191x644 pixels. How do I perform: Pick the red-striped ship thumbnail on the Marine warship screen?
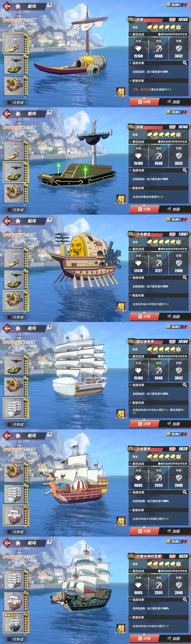pyautogui.click(x=14, y=602)
